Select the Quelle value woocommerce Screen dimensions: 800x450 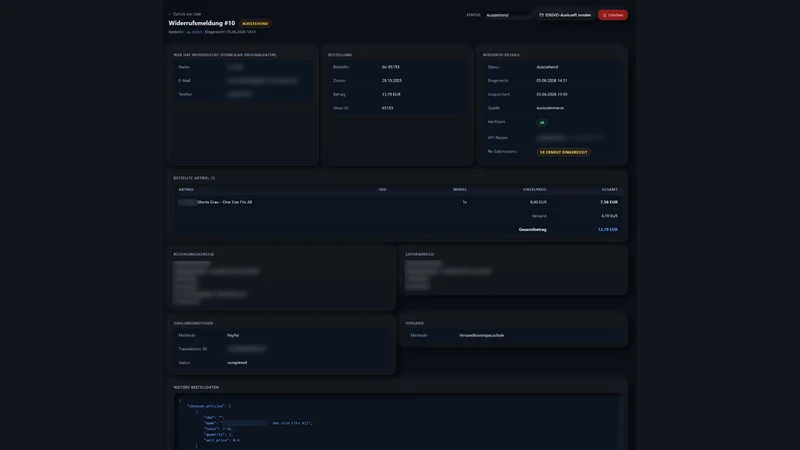550,108
